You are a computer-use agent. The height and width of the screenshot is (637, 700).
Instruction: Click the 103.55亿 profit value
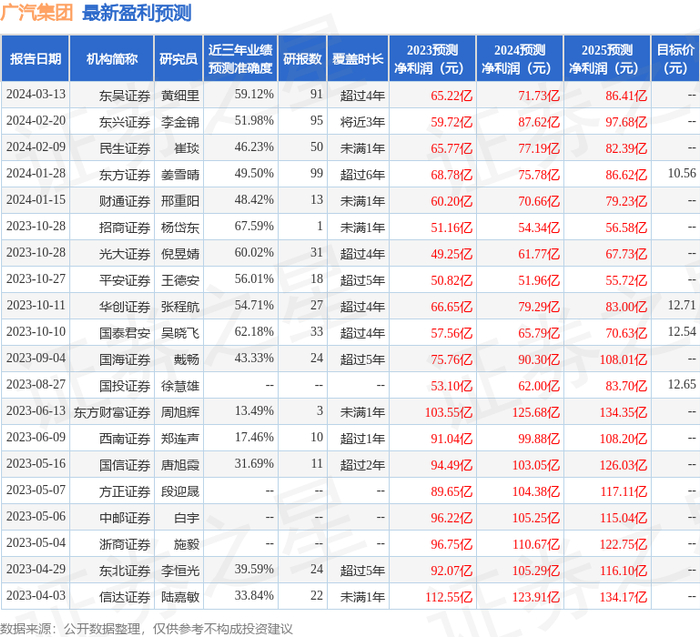(448, 412)
